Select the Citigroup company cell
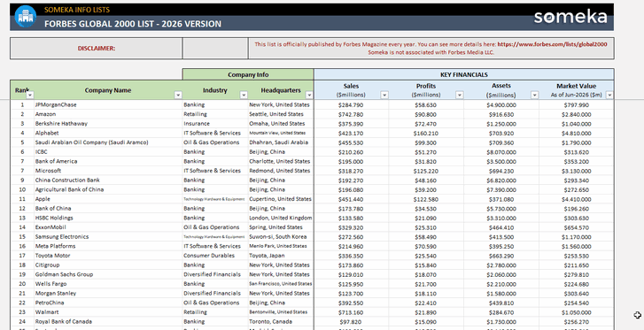 [x=108, y=265]
